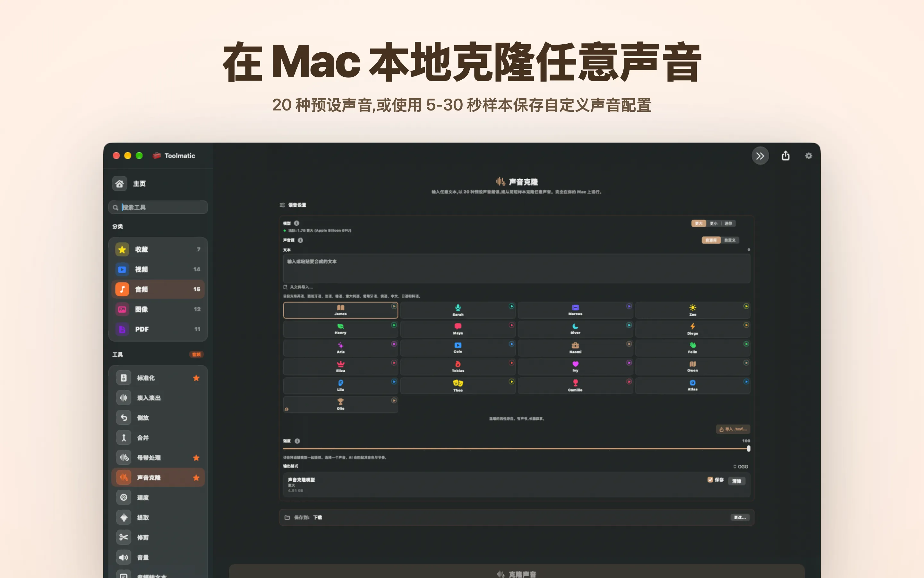The height and width of the screenshot is (578, 924).
Task: Open the OGG output format dropdown
Action: [740, 466]
